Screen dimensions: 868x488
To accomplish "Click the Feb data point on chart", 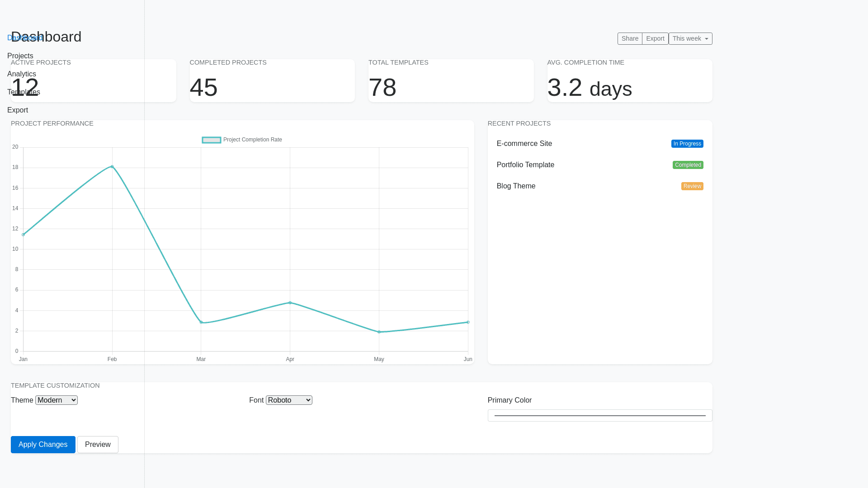I will [112, 167].
